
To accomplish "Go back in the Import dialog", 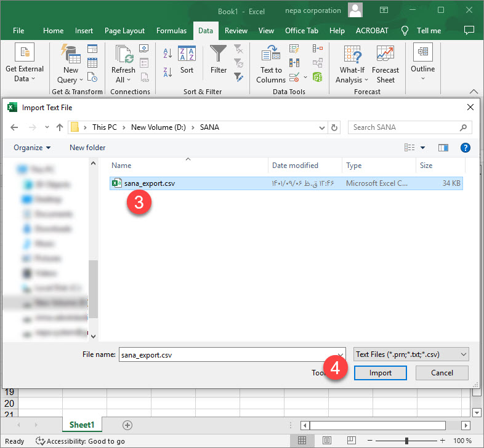I will click(14, 127).
